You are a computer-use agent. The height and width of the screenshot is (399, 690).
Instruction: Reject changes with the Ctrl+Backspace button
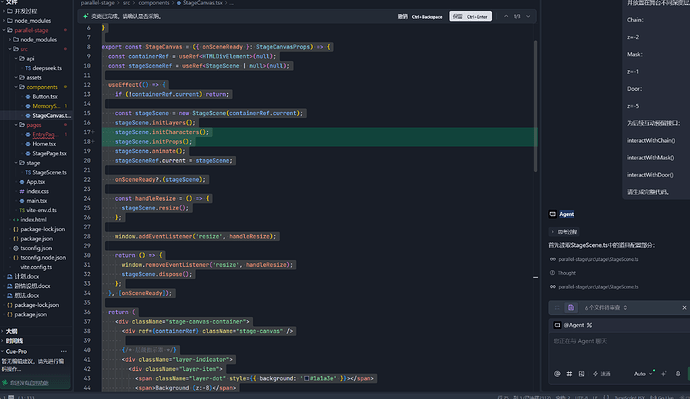click(420, 17)
